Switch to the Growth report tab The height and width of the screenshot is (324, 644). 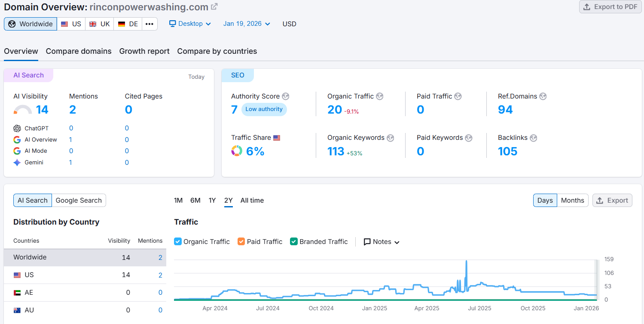pos(144,51)
